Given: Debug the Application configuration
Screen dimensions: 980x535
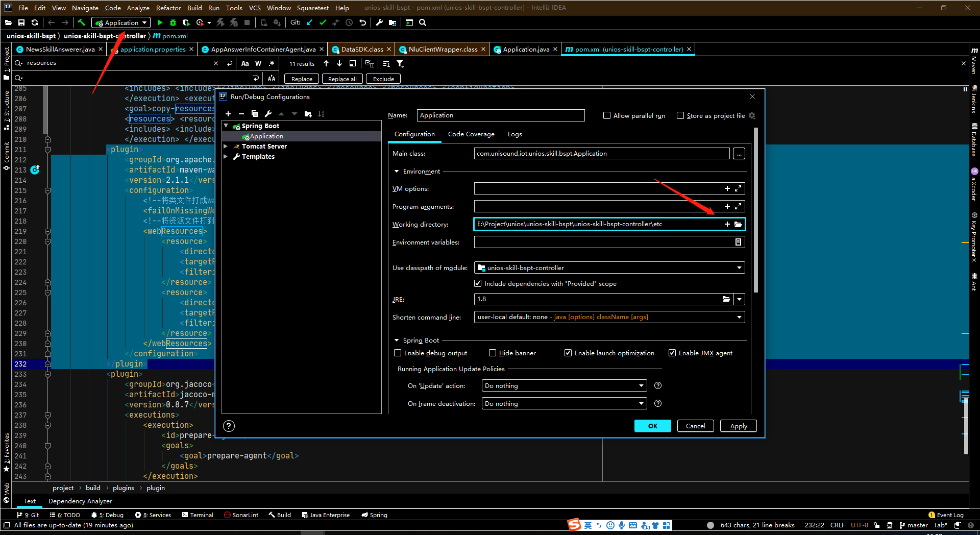Looking at the screenshot, I should click(x=173, y=22).
